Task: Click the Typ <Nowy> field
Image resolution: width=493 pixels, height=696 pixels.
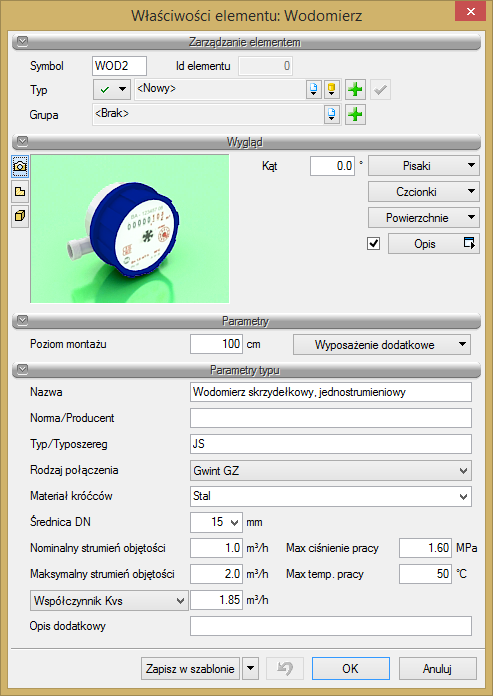Action: pos(219,89)
